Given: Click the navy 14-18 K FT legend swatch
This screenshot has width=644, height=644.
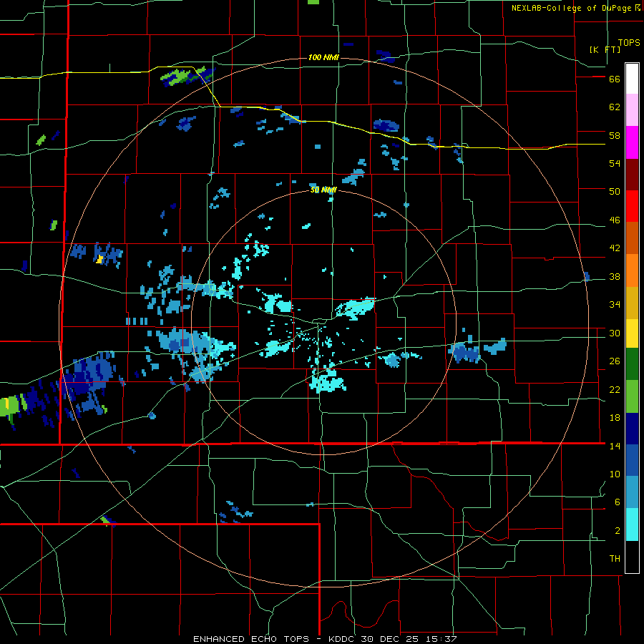Looking at the screenshot, I should tap(632, 429).
